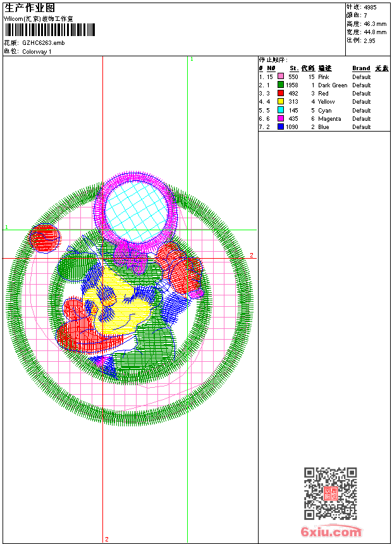Open the 6xiu.com watermark link

pyautogui.click(x=331, y=532)
